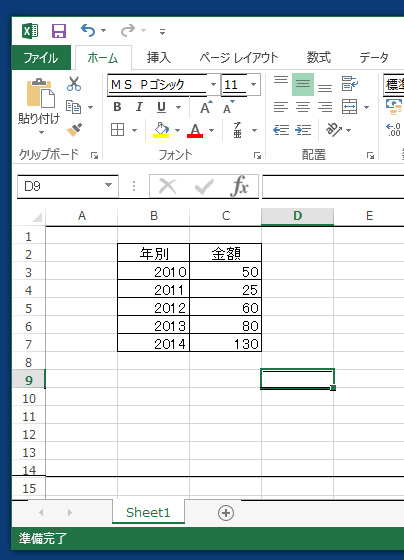
Task: Save the workbook with the floppy icon
Action: pyautogui.click(x=59, y=31)
